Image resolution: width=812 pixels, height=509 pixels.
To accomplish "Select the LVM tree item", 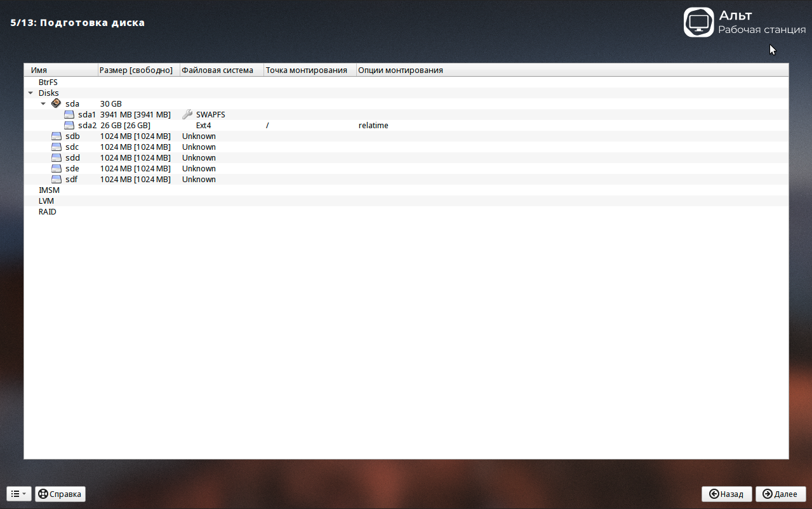I will 46,201.
